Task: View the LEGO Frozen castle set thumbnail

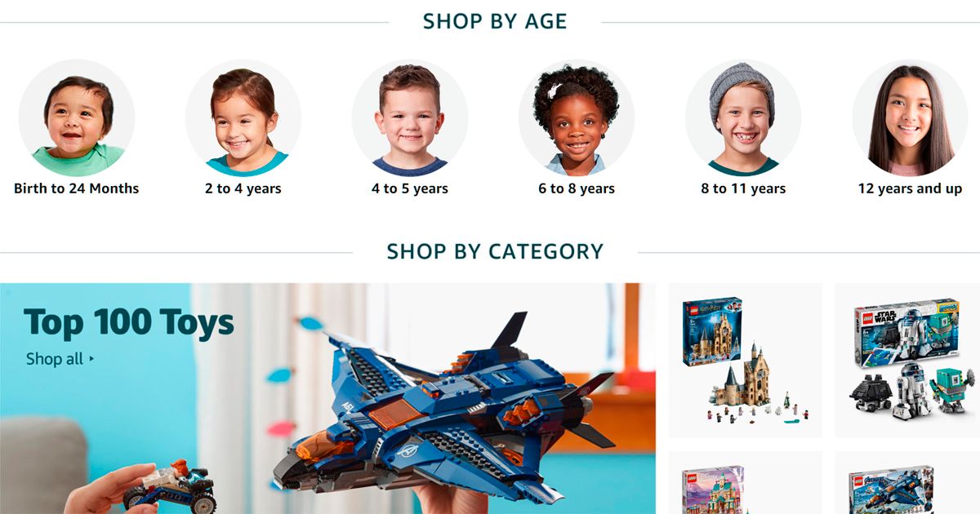Action: click(745, 483)
